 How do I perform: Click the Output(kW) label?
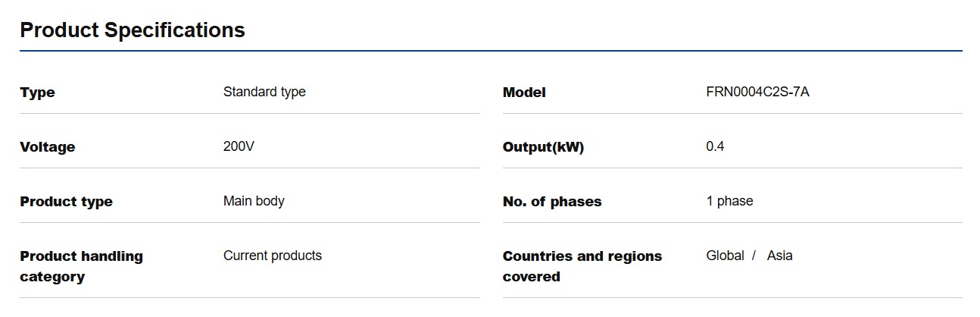[543, 147]
